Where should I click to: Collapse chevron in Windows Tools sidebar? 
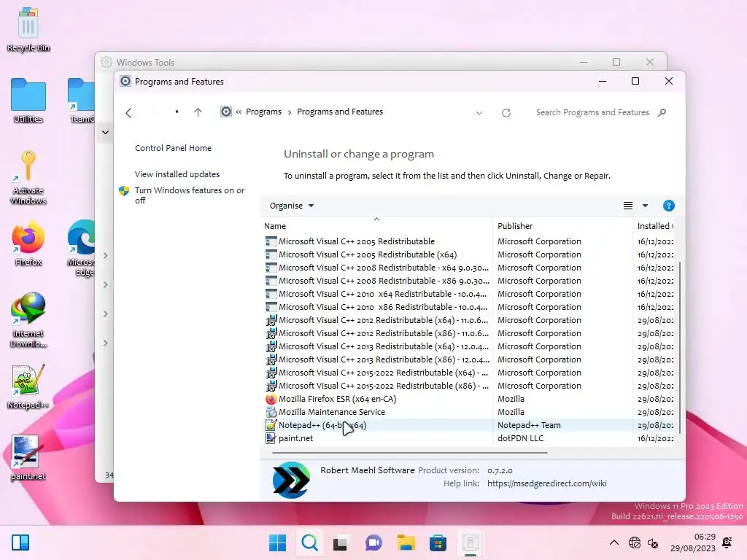105,133
